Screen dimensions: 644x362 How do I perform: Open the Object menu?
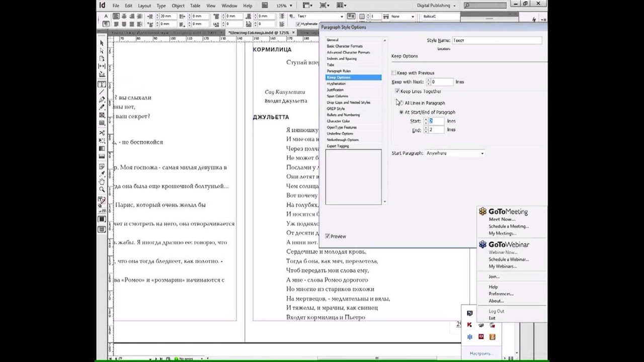click(178, 6)
